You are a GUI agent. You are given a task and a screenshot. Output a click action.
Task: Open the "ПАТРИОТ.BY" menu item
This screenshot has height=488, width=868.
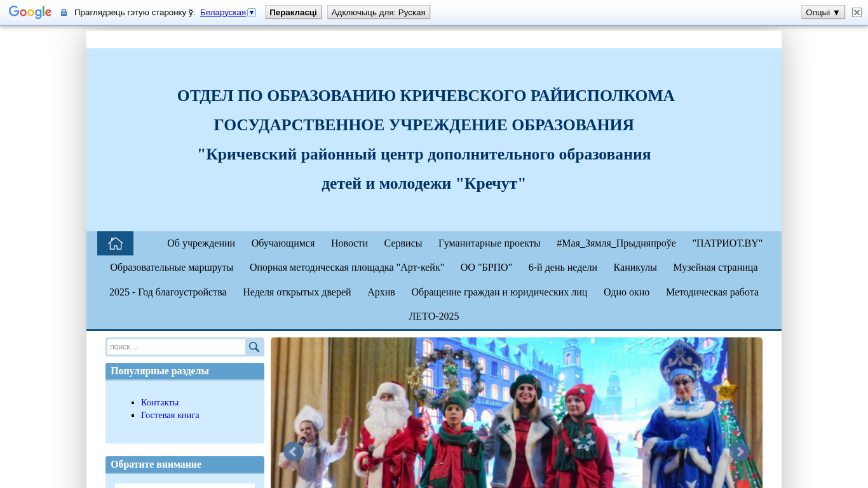click(x=728, y=243)
